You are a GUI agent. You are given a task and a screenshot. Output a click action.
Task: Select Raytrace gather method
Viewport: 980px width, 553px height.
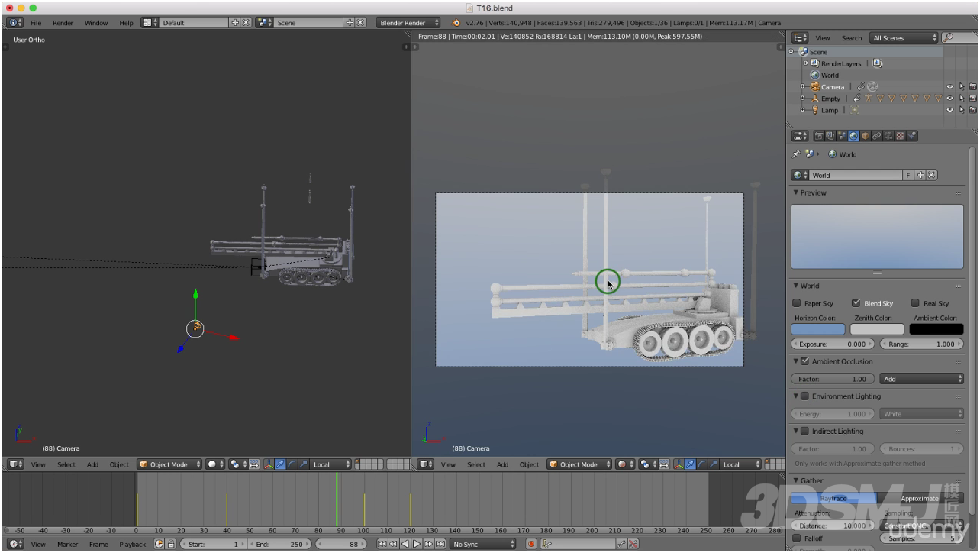[x=833, y=498]
